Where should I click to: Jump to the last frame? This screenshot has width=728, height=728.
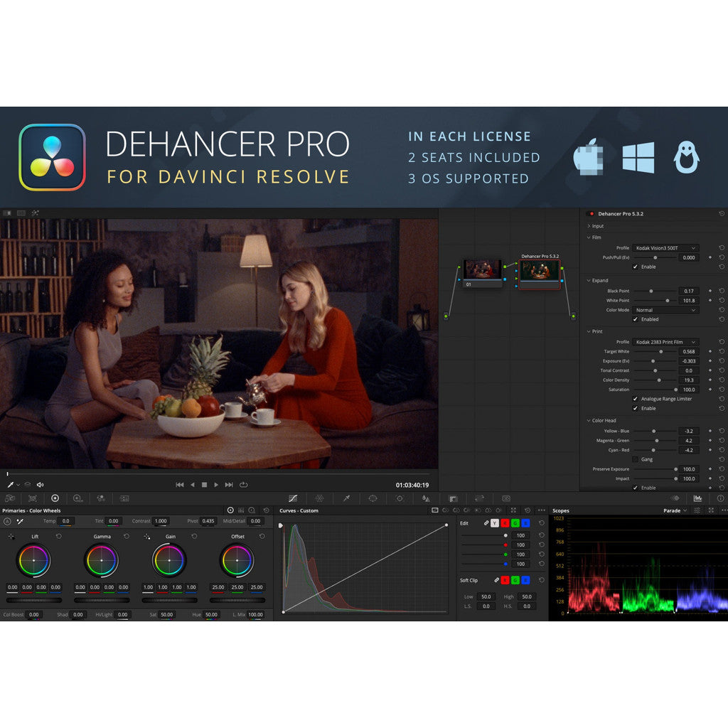tap(229, 485)
